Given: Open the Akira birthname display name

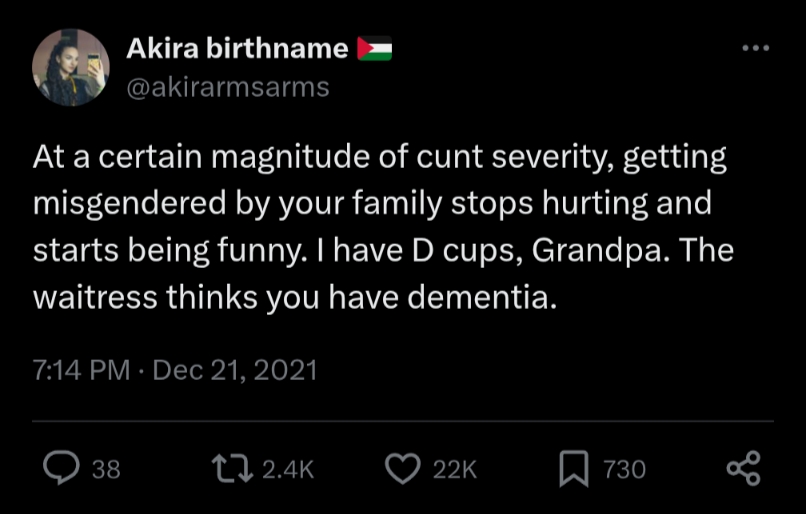Looking at the screenshot, I should (x=237, y=48).
